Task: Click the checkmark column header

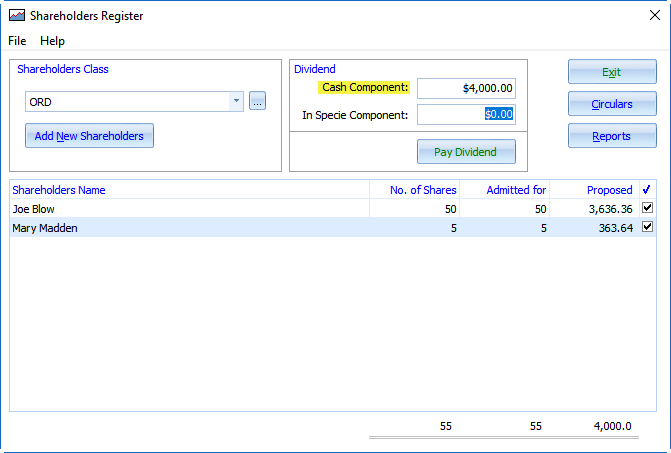Action: coord(646,190)
